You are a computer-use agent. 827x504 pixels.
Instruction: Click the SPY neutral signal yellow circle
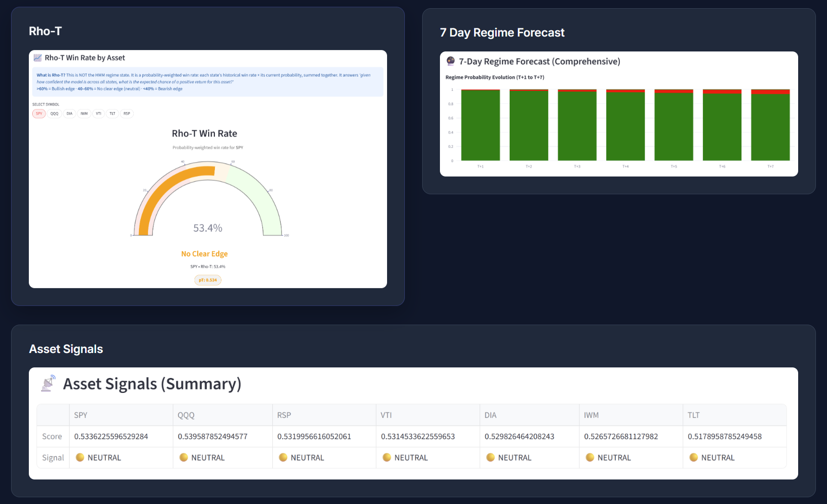point(80,457)
